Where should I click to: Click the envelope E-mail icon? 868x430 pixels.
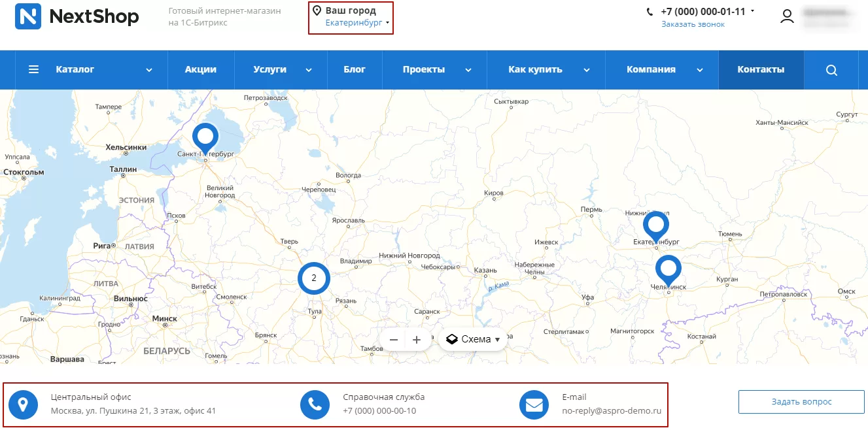tap(534, 405)
